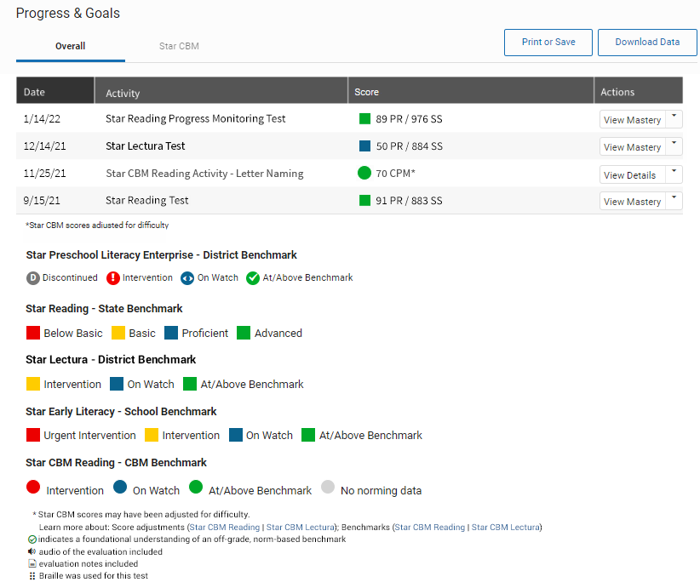Click the Download Data button
The height and width of the screenshot is (588, 700).
pyautogui.click(x=647, y=43)
